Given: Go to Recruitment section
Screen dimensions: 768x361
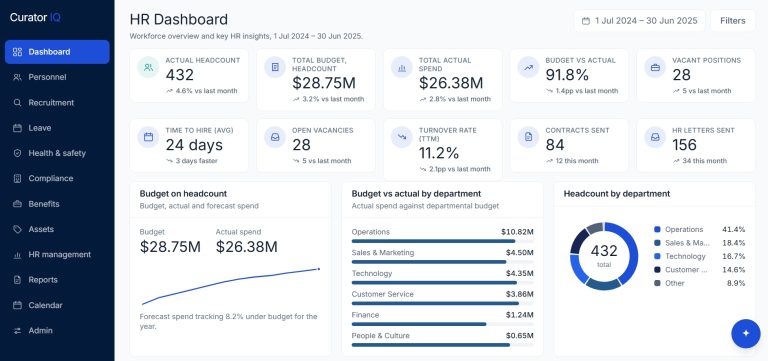Looking at the screenshot, I should tap(57, 102).
